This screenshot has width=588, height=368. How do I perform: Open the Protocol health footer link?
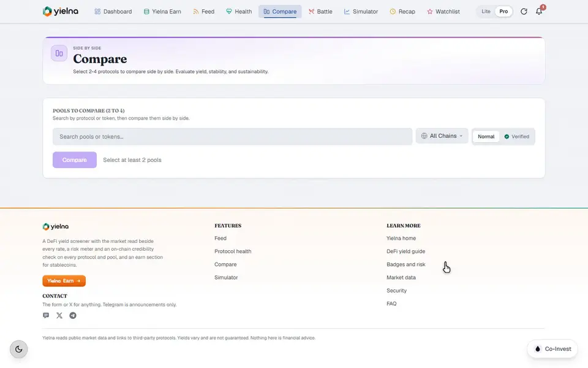(x=233, y=251)
